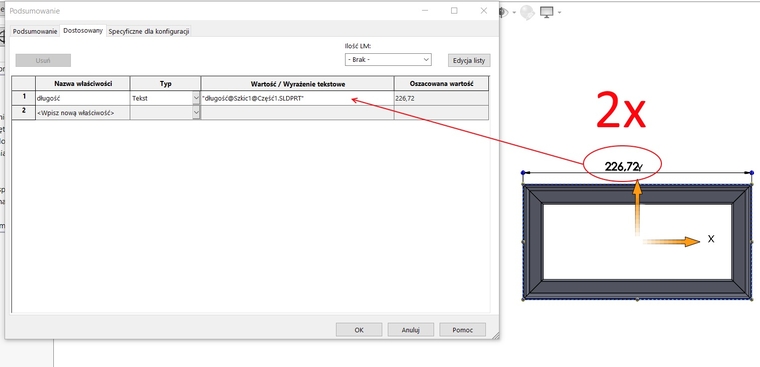This screenshot has height=367, width=760.
Task: Click the expression cell for długość
Action: tap(297, 98)
